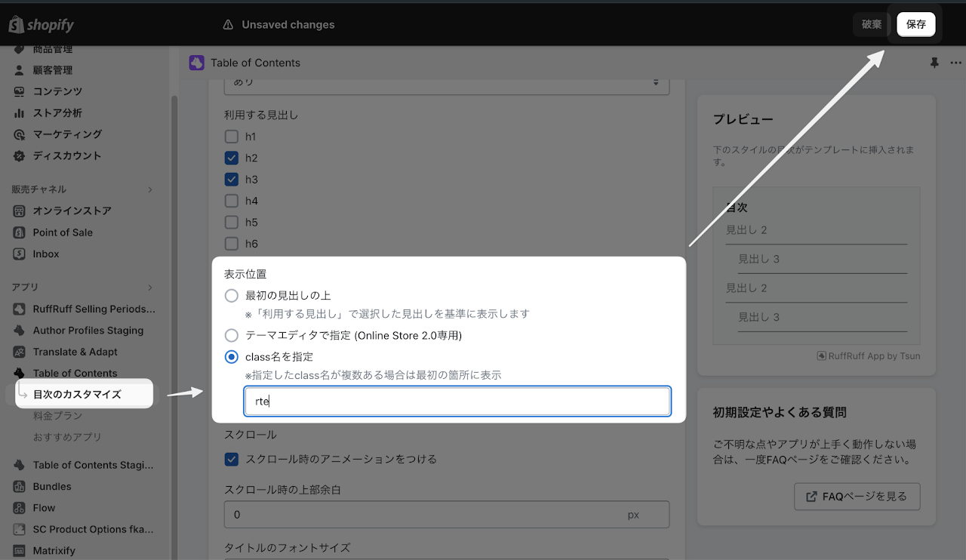Image resolution: width=966 pixels, height=560 pixels.
Task: Select テーマエディタで指定 radio option
Action: [232, 335]
